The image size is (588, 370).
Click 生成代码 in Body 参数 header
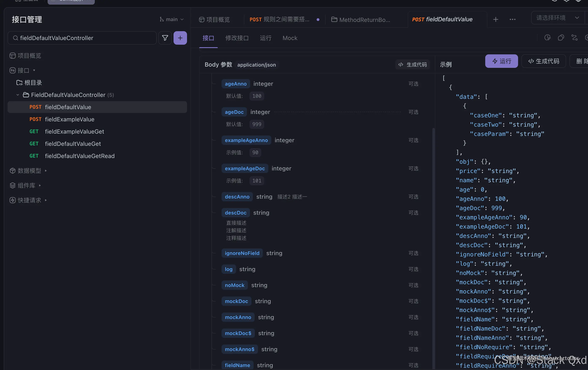(x=412, y=64)
